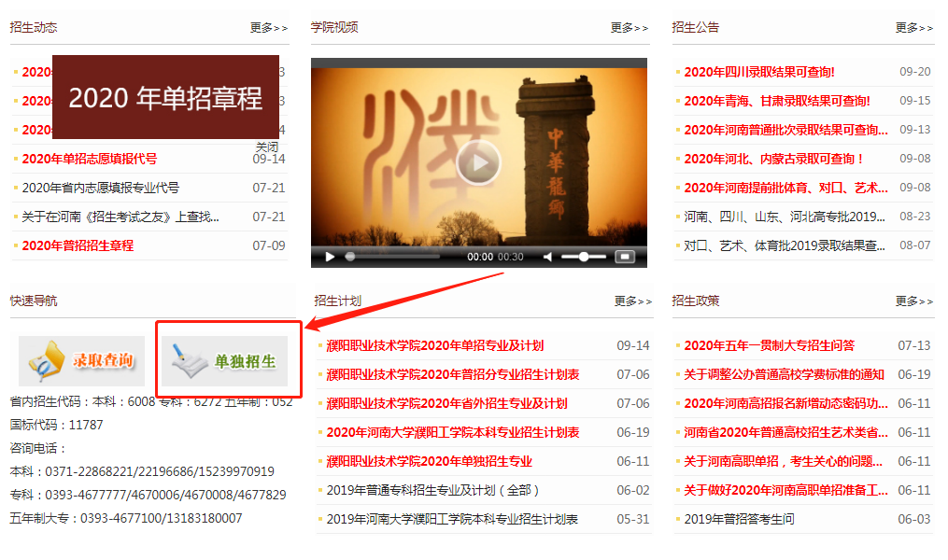Open 濮阳职业技术学院2020年单独招生专业
Image resolution: width=948 pixels, height=560 pixels.
pyautogui.click(x=430, y=461)
